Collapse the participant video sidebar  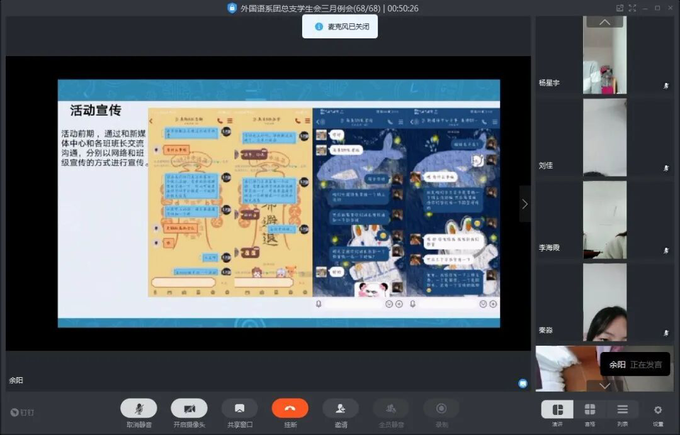click(524, 204)
